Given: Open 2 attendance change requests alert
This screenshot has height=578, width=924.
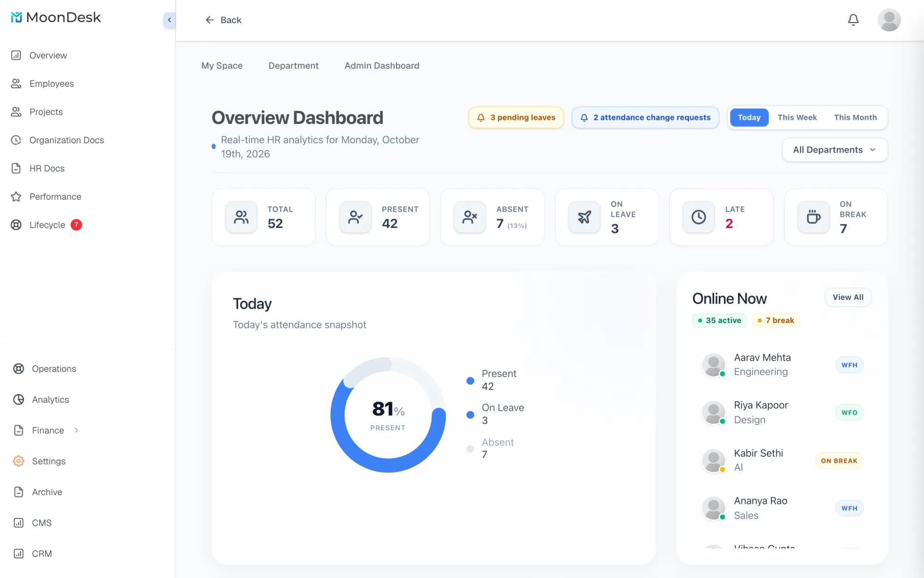Looking at the screenshot, I should click(x=645, y=117).
